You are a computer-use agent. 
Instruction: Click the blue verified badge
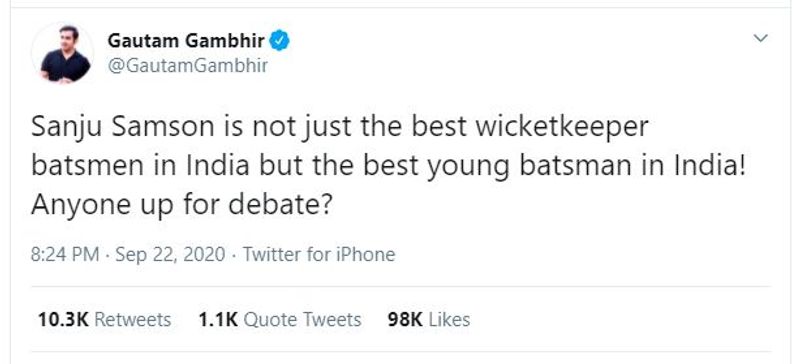[x=280, y=40]
